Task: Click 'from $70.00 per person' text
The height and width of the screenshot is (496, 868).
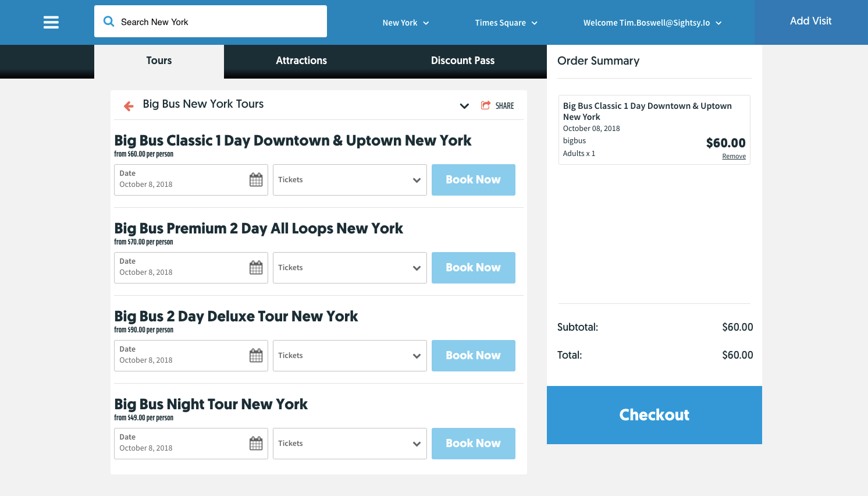Action: [x=144, y=242]
